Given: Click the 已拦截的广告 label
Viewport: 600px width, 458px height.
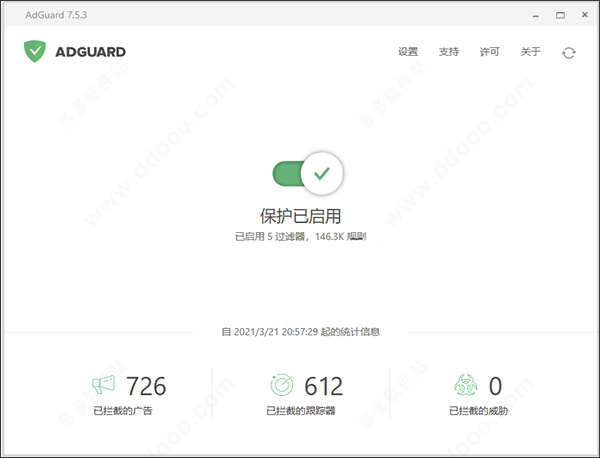Looking at the screenshot, I should (x=123, y=411).
